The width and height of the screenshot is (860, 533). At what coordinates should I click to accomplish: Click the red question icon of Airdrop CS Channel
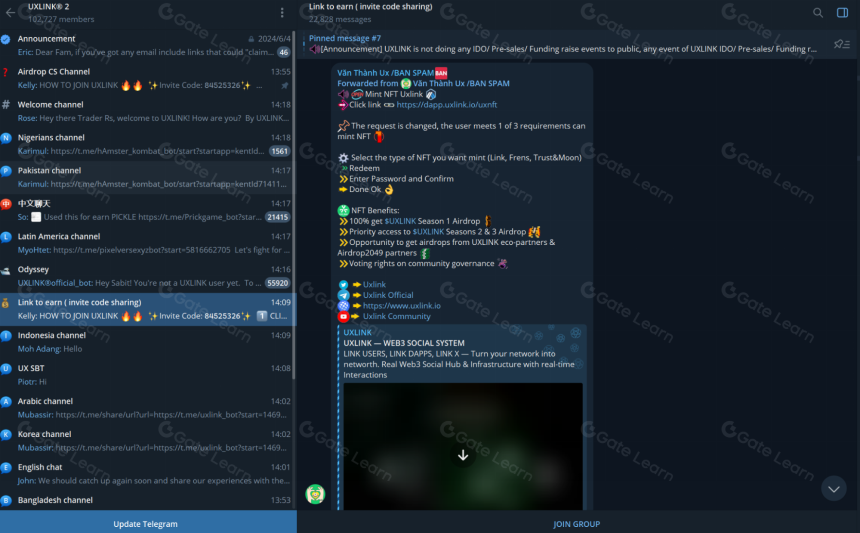coord(5,72)
